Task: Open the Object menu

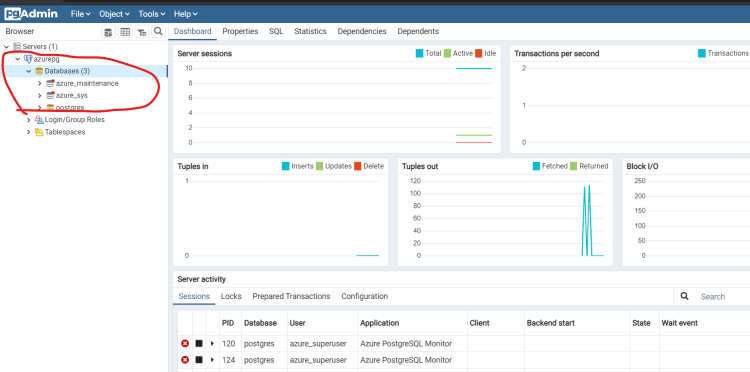Action: (114, 14)
